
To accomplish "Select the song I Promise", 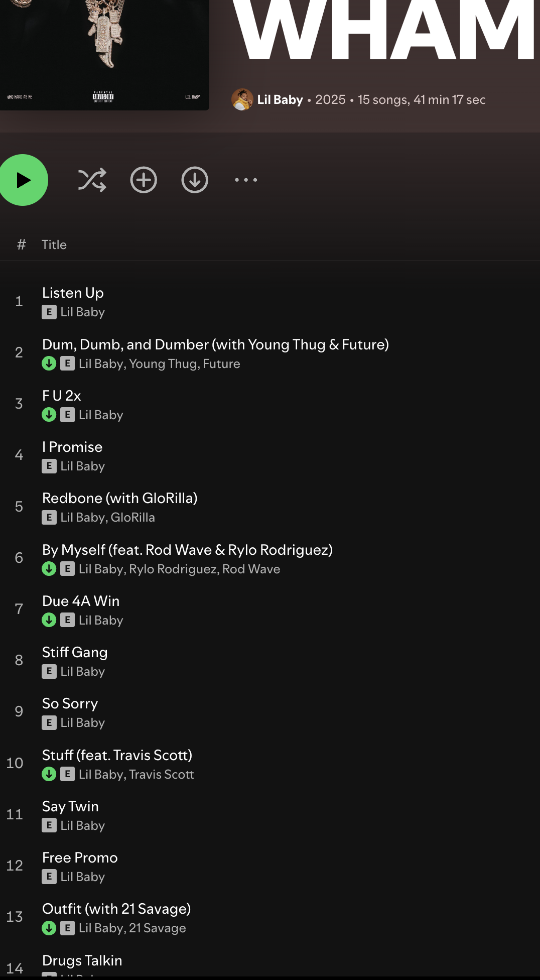I will pyautogui.click(x=72, y=447).
